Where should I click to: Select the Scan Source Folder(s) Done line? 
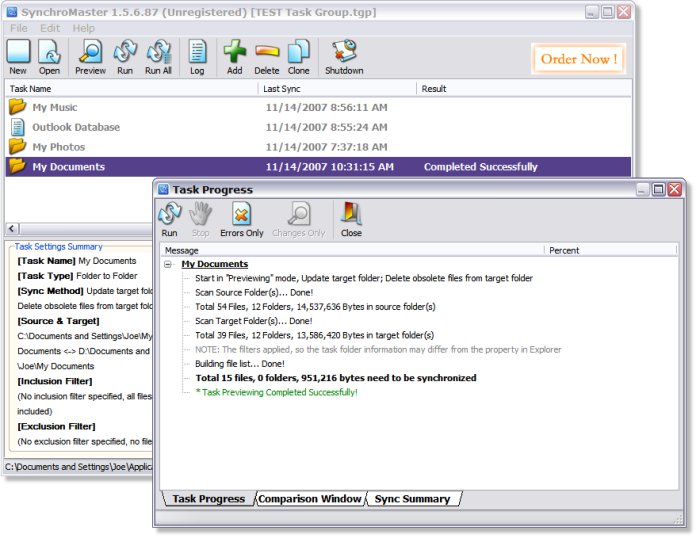coord(254,292)
